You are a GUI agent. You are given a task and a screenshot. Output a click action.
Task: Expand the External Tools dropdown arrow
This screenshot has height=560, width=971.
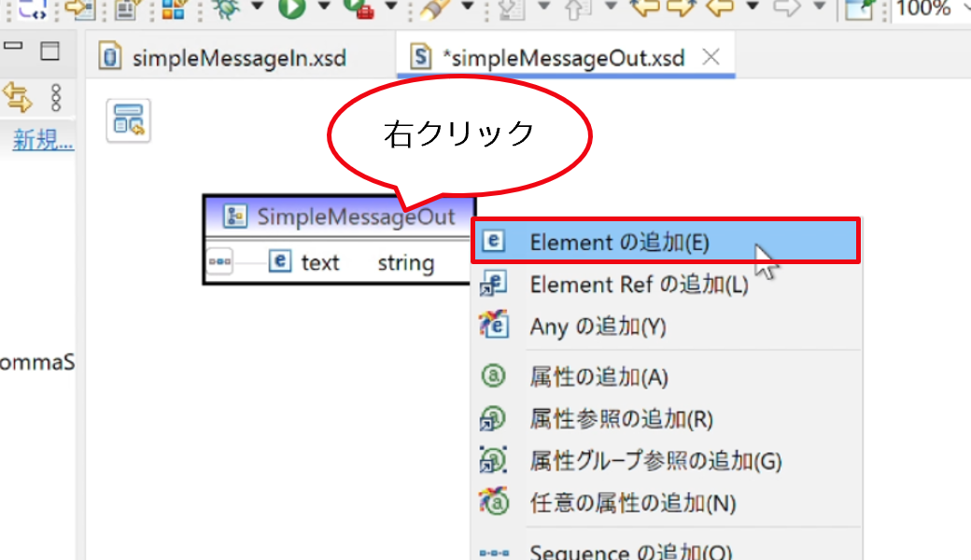pos(391,7)
